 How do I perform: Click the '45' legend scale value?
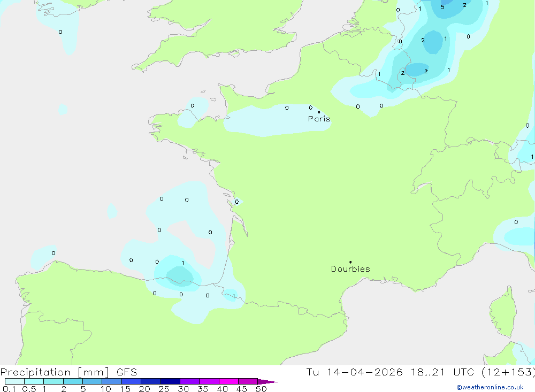[x=242, y=389]
